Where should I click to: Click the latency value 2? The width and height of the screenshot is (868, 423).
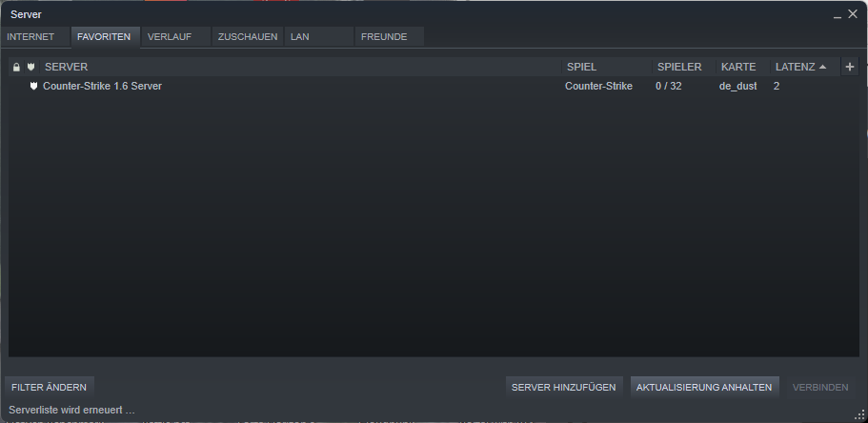tap(777, 86)
